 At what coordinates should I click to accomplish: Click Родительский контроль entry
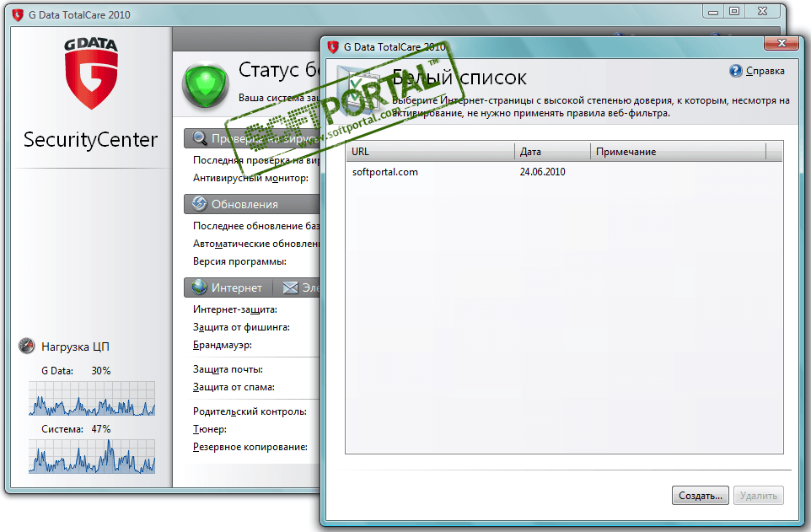[250, 411]
